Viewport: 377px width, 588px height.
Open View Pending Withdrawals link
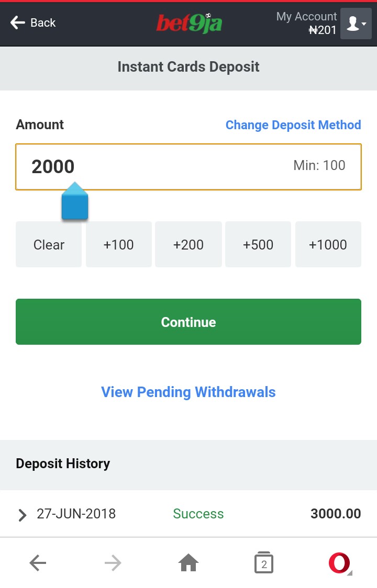click(x=188, y=392)
